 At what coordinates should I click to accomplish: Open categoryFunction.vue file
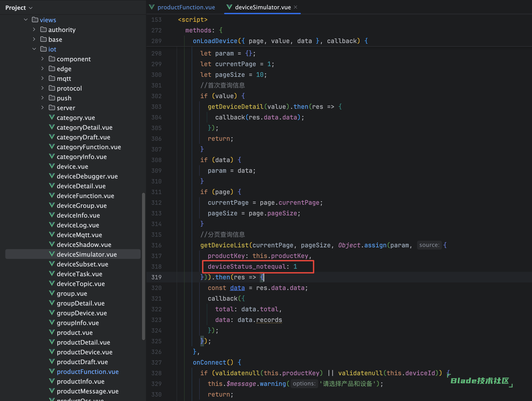click(89, 147)
